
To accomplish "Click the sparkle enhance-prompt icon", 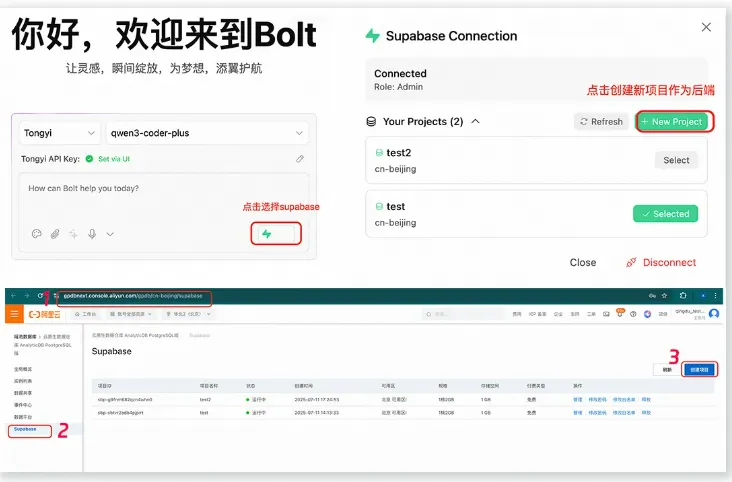I will (x=73, y=234).
